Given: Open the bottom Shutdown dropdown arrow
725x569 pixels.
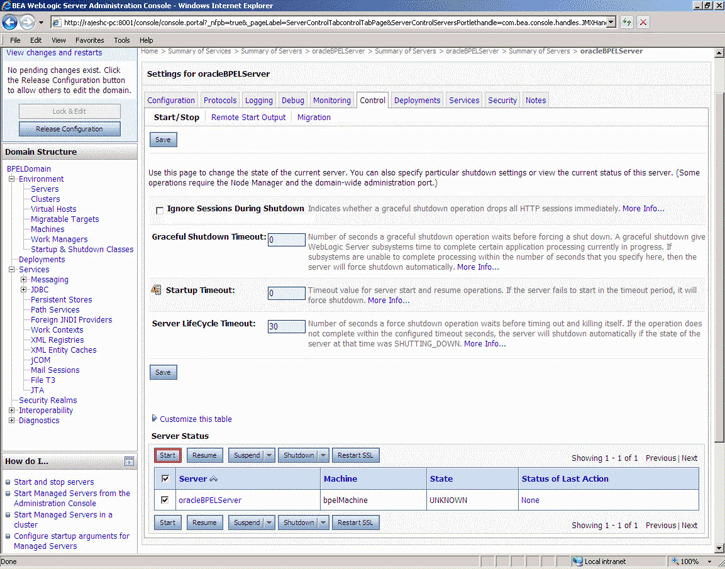Looking at the screenshot, I should click(323, 522).
